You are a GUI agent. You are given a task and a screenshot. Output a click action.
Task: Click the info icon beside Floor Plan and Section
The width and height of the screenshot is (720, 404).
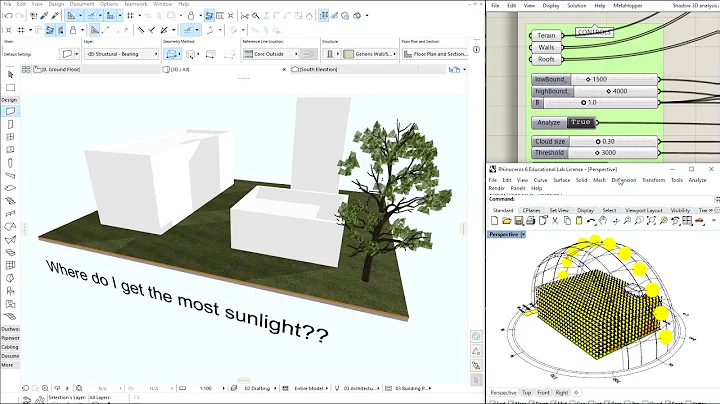pyautogui.click(x=476, y=49)
